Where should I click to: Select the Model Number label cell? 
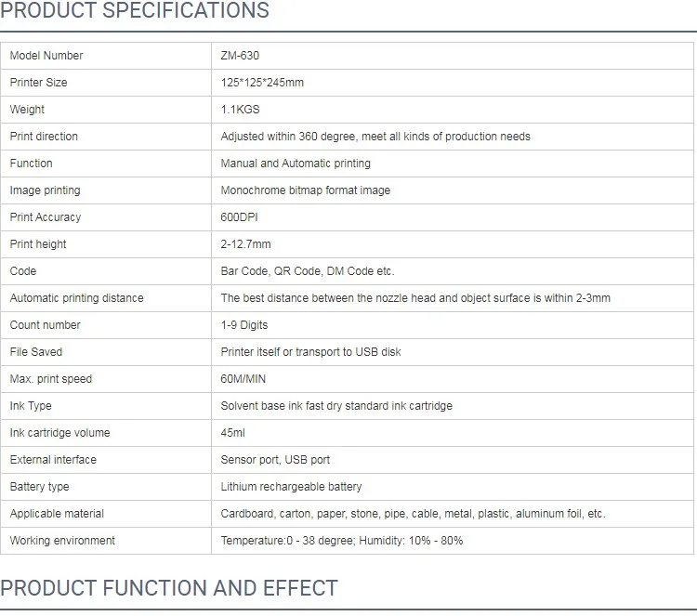46,56
